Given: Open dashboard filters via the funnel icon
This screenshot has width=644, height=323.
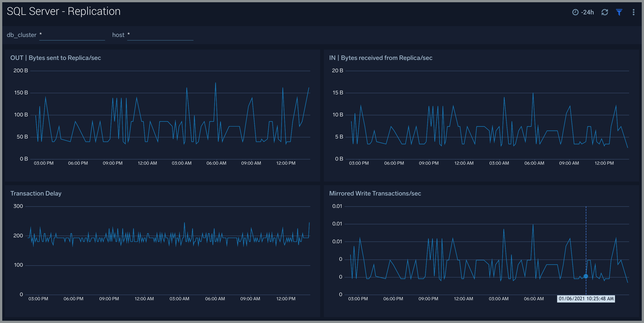Looking at the screenshot, I should [x=619, y=12].
